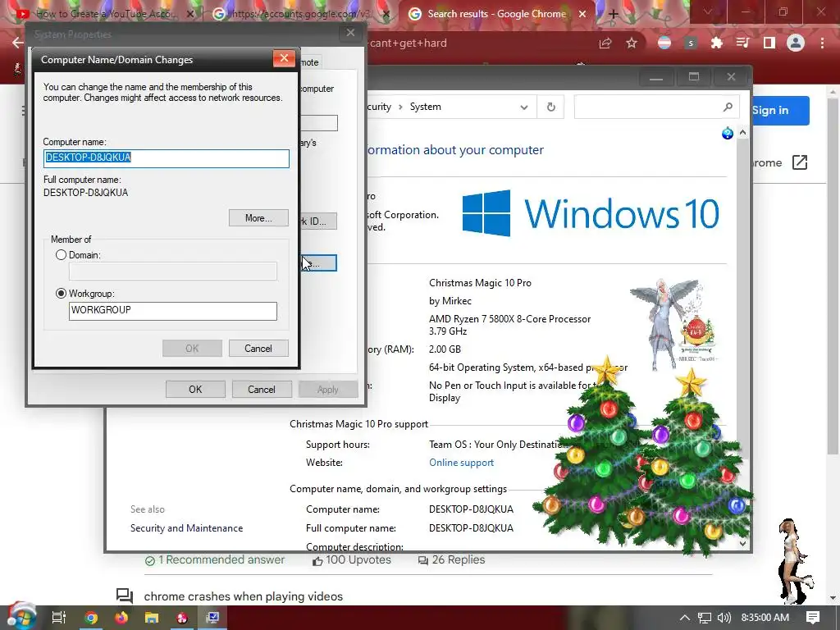This screenshot has width=840, height=630.
Task: Select the Domain radio button
Action: pos(61,255)
